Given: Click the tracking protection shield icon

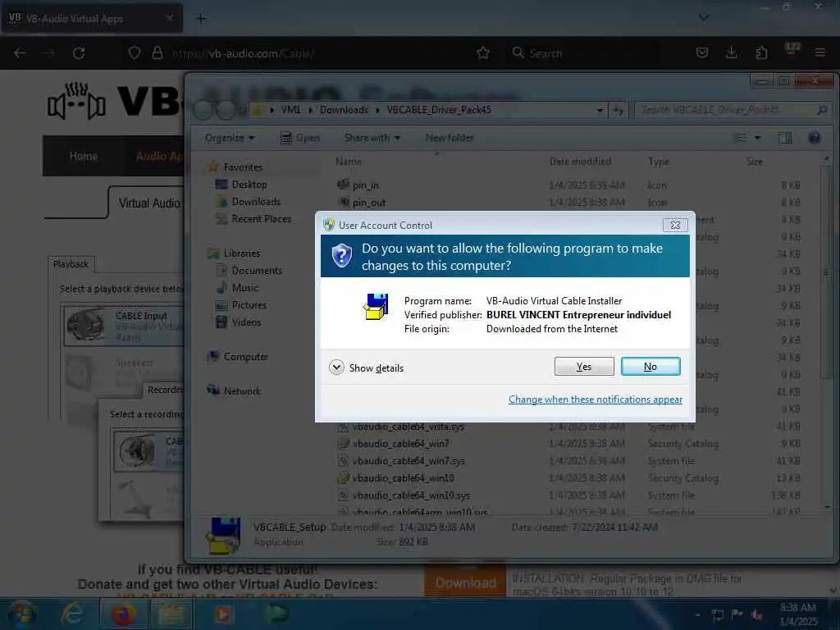Looking at the screenshot, I should tap(135, 53).
